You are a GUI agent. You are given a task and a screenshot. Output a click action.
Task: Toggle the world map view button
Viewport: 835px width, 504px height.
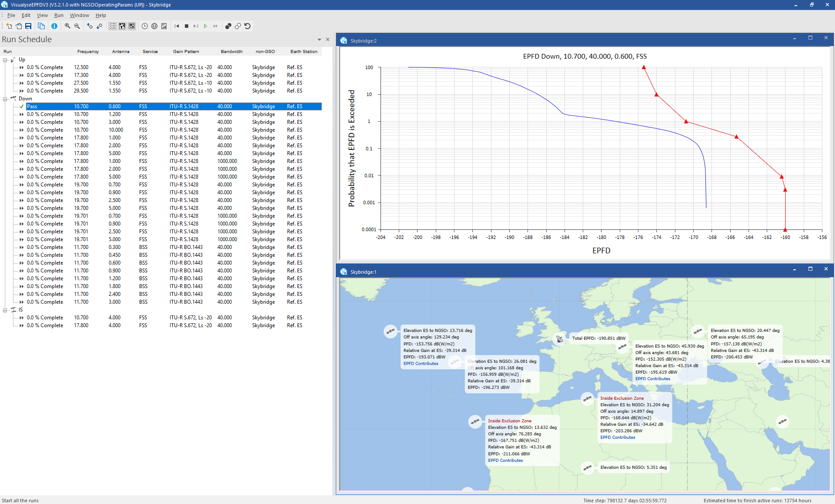pyautogui.click(x=122, y=26)
